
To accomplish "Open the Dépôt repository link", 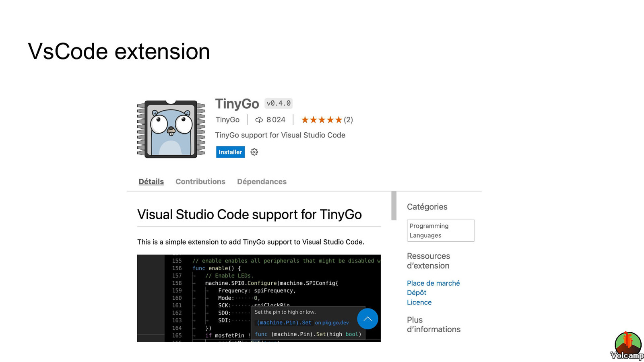I will 417,293.
